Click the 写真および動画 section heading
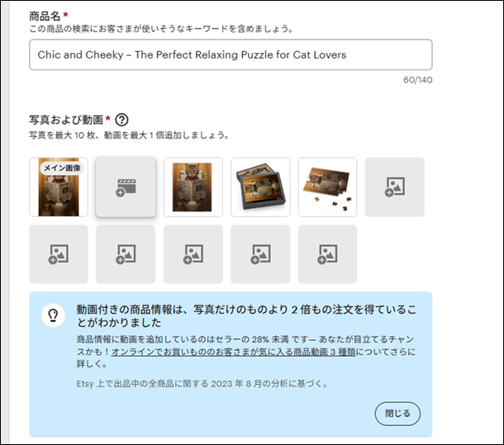 point(66,120)
